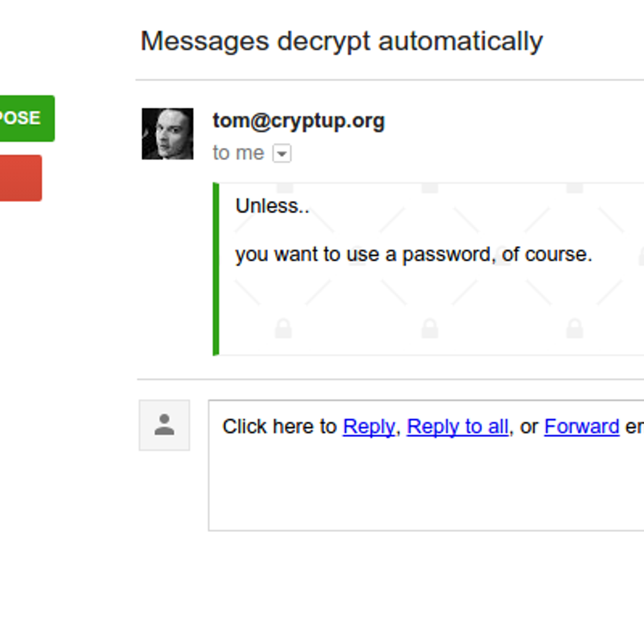This screenshot has height=644, width=644.
Task: Click the "to me" recipient text
Action: coord(238,153)
